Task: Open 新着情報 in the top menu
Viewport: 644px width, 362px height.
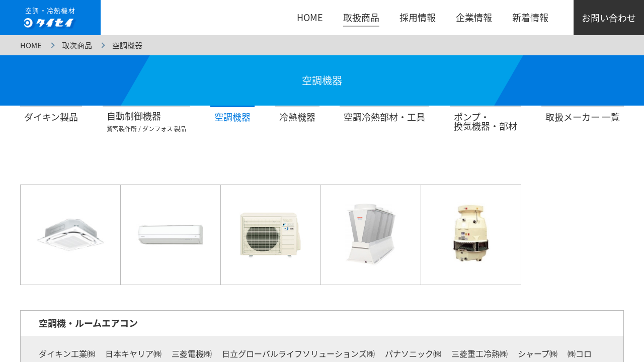Action: [530, 18]
